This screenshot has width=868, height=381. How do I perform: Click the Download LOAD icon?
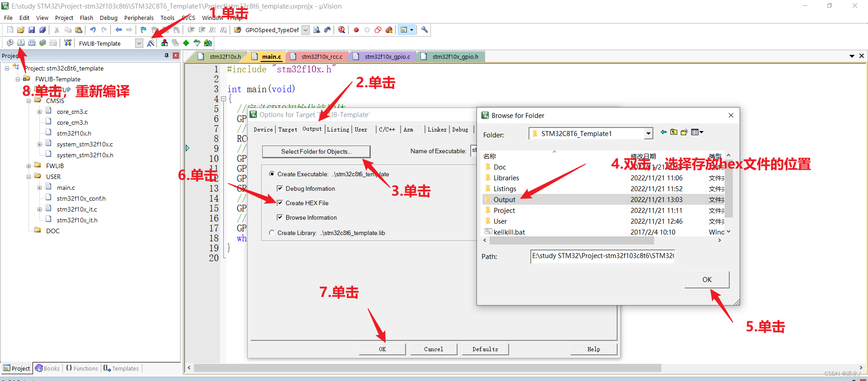click(x=68, y=43)
